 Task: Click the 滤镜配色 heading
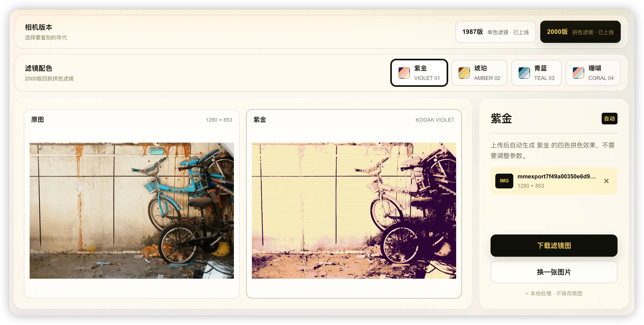click(x=39, y=68)
